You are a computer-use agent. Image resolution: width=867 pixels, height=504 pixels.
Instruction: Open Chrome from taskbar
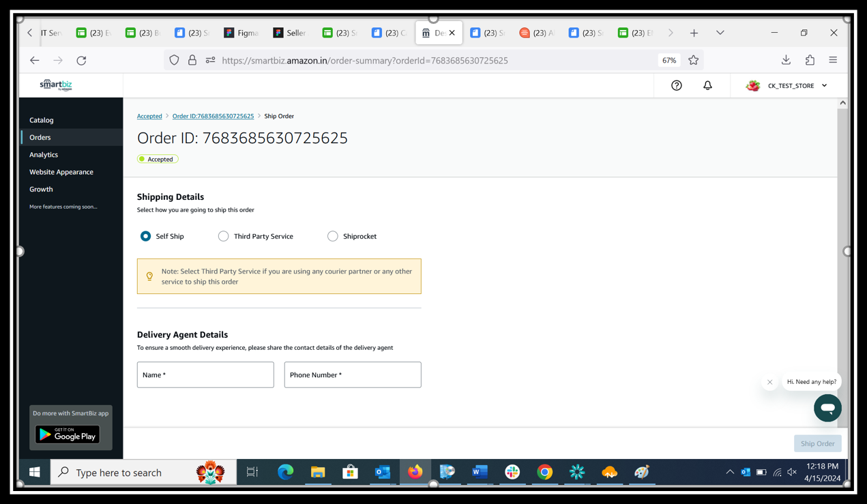click(x=544, y=472)
